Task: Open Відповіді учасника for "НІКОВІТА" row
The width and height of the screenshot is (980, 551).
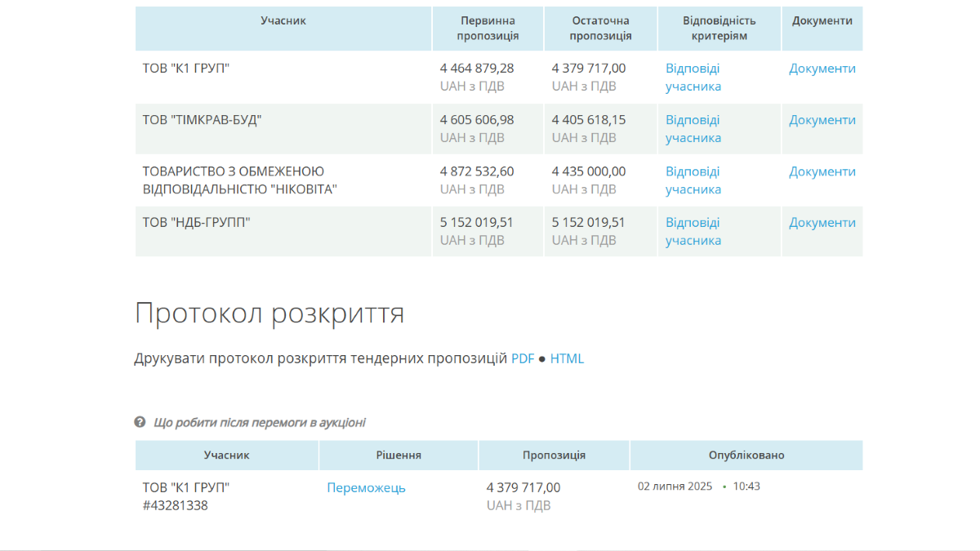Action: (693, 180)
